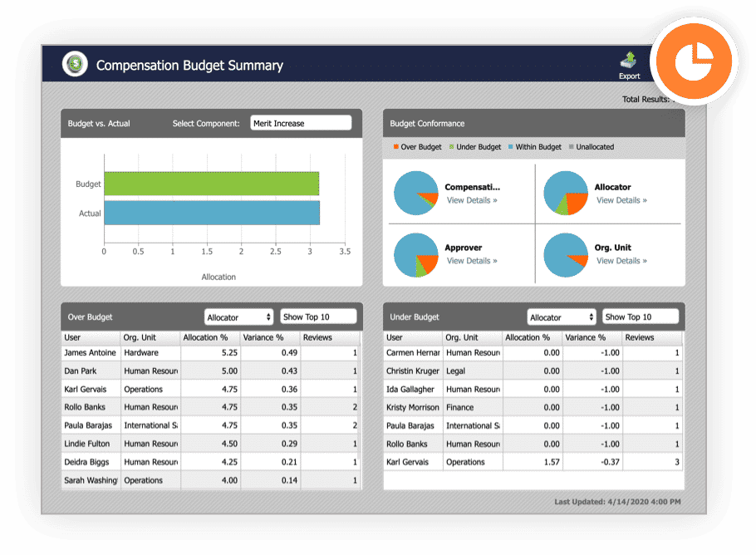Select Rollo Banks in Under Budget table
The width and height of the screenshot is (756, 555).
(x=407, y=444)
